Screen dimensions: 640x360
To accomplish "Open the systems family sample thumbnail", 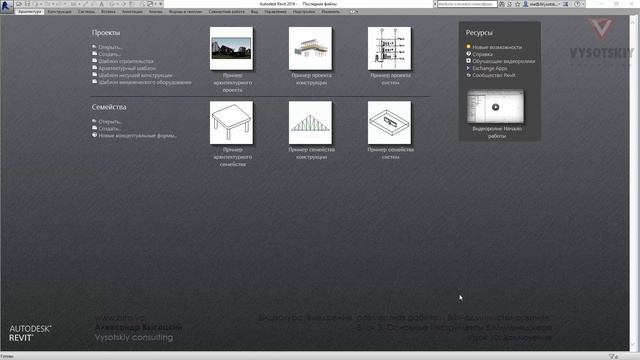I will click(389, 123).
